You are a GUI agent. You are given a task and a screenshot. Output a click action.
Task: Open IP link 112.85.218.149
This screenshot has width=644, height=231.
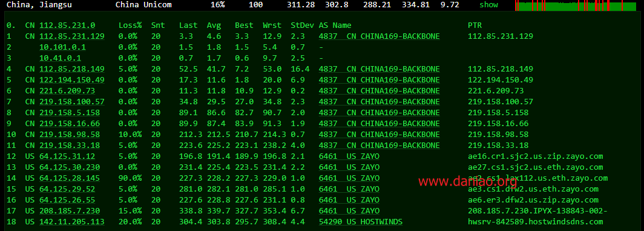point(72,69)
